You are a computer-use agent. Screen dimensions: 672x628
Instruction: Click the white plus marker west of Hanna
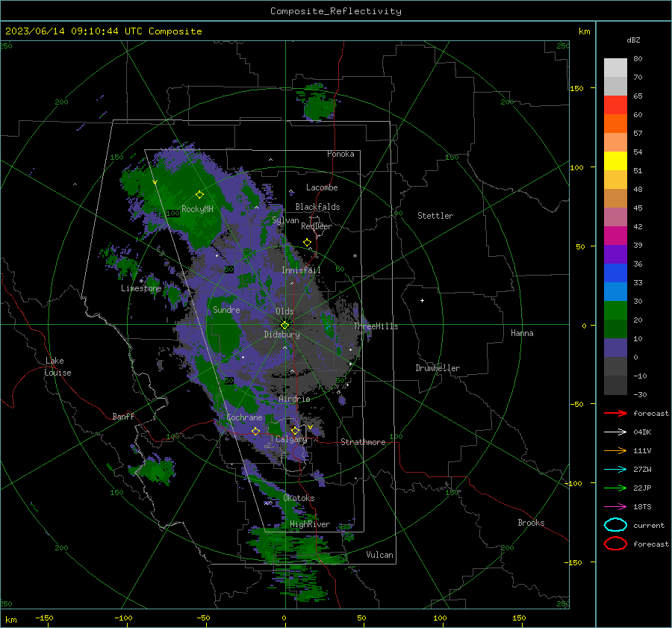click(422, 300)
